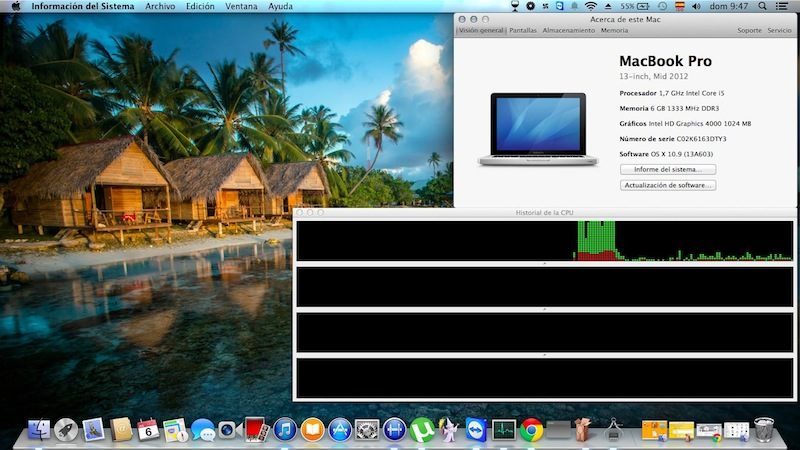Launch FaceTime camera icon in dock
The image size is (800, 450).
[x=230, y=430]
